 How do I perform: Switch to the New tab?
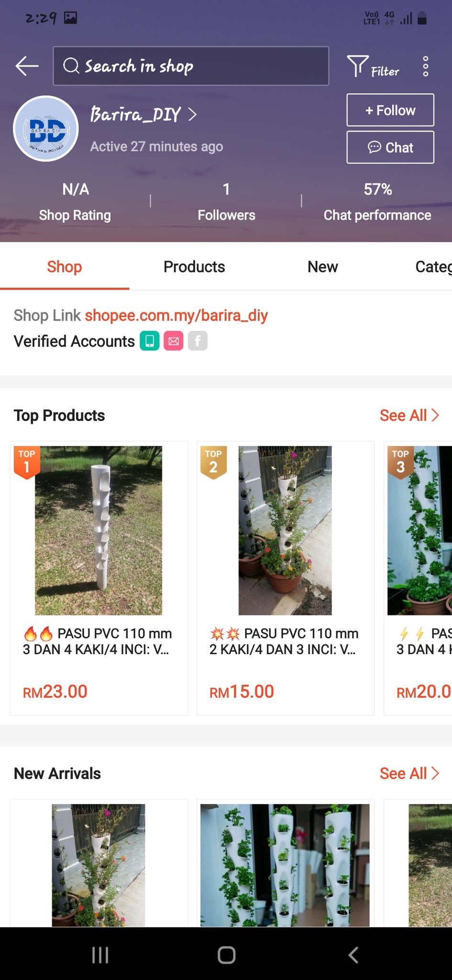(322, 267)
